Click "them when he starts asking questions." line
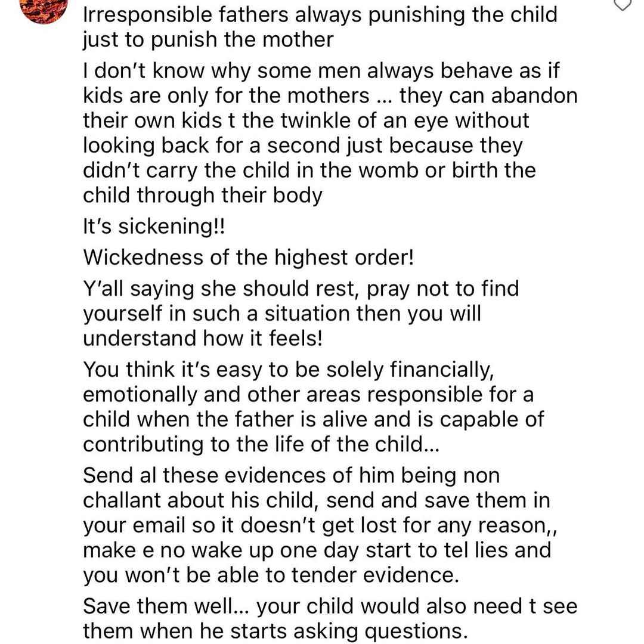This screenshot has width=644, height=644. coord(275,631)
